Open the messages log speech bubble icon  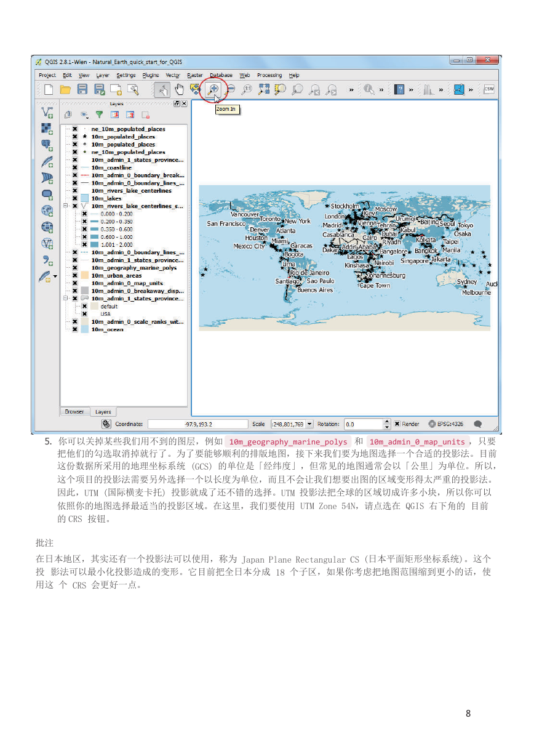coord(477,424)
